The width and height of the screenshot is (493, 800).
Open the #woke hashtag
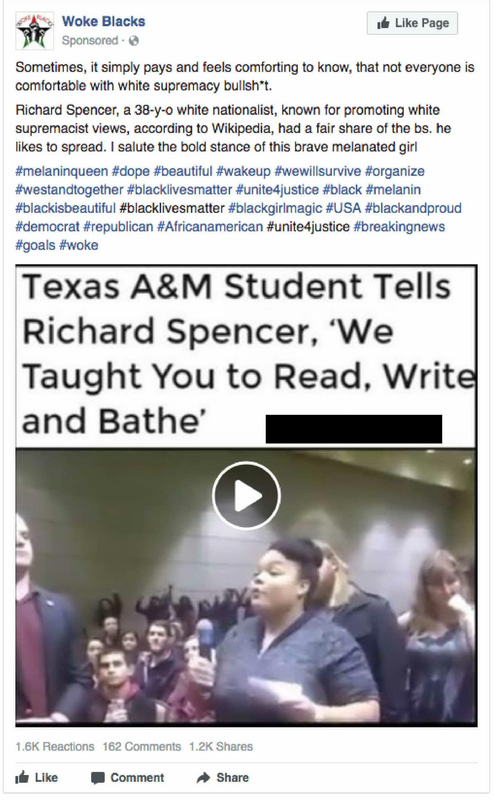click(x=79, y=245)
